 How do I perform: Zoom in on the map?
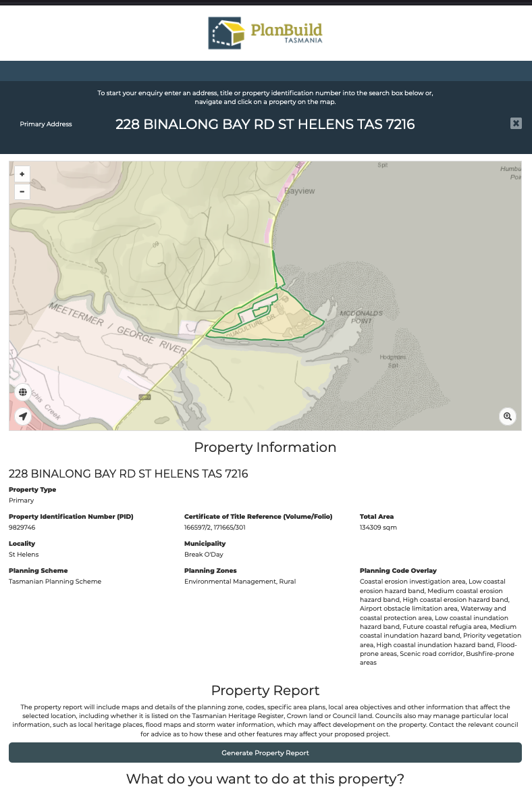[22, 174]
